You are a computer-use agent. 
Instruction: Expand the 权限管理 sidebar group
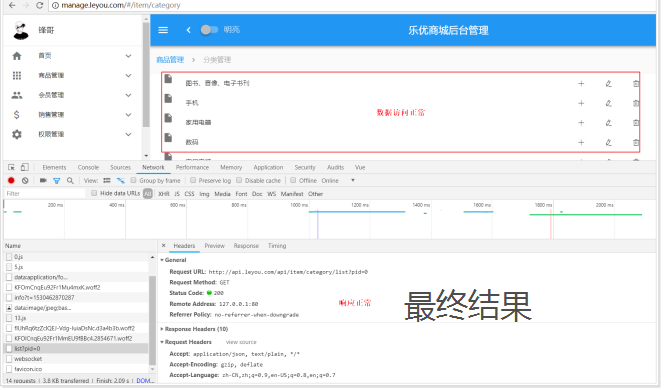pos(128,134)
